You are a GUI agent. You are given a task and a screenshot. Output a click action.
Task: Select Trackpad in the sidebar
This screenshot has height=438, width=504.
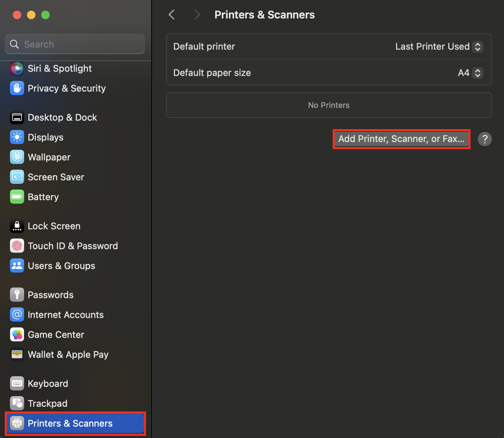[x=47, y=404]
